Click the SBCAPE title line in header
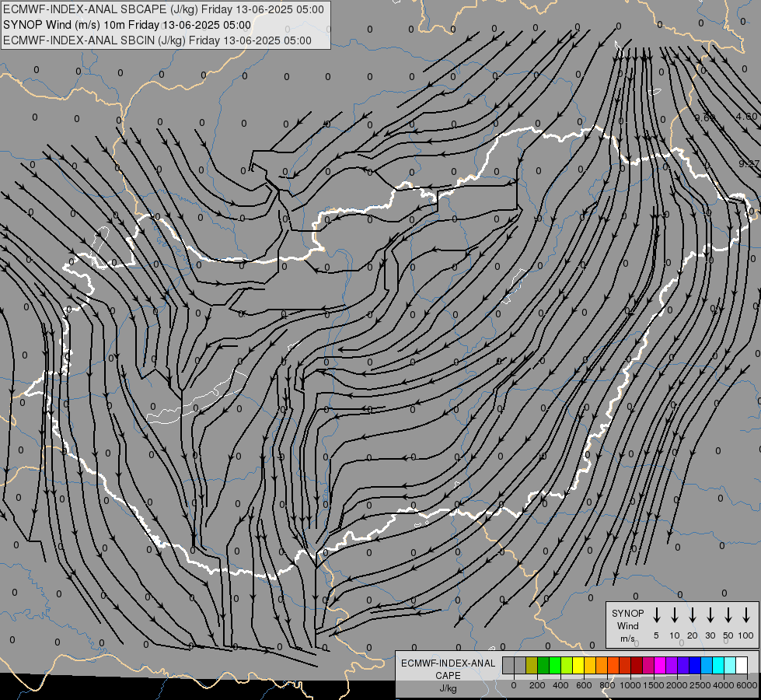 [163, 9]
